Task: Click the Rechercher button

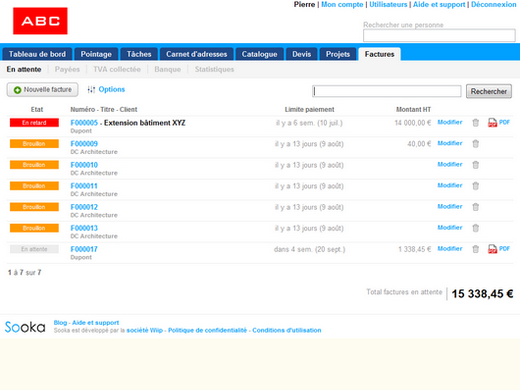Action: [489, 91]
